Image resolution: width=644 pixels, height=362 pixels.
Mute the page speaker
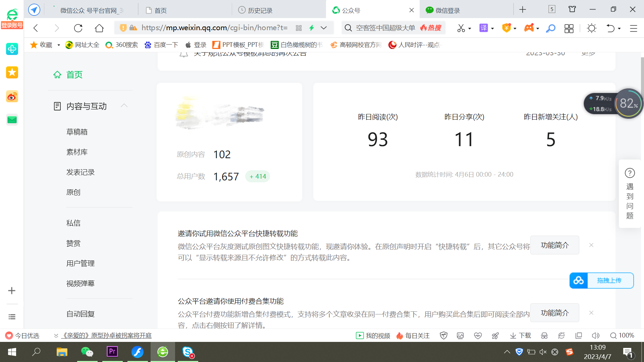point(596,336)
